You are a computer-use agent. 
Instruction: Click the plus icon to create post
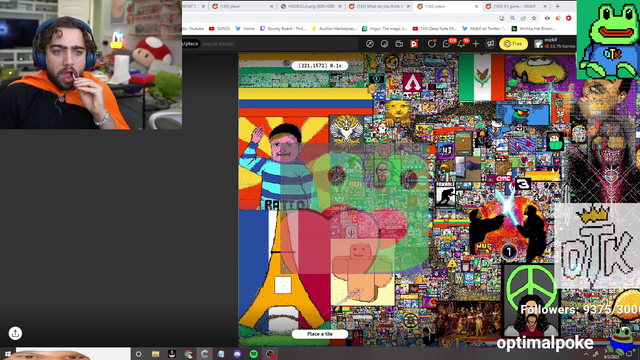(476, 44)
